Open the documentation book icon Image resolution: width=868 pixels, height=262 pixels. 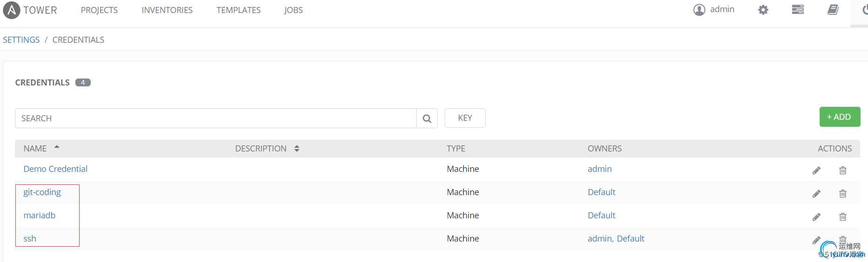click(x=833, y=10)
